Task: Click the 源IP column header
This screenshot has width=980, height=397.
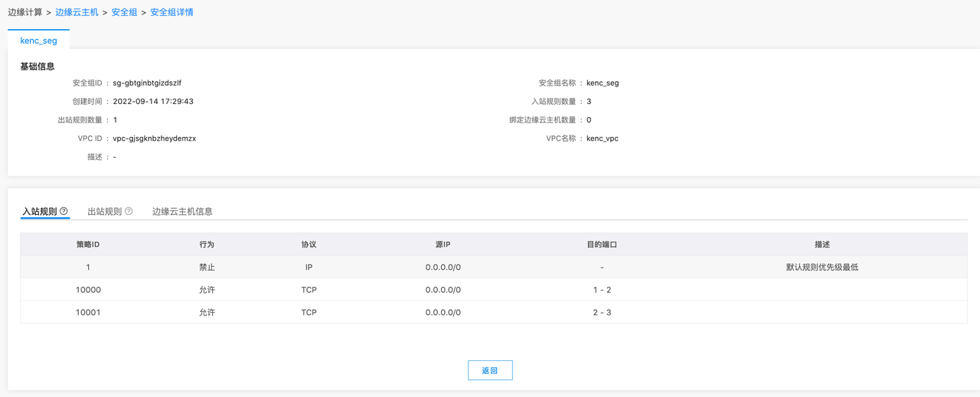Action: [x=443, y=245]
